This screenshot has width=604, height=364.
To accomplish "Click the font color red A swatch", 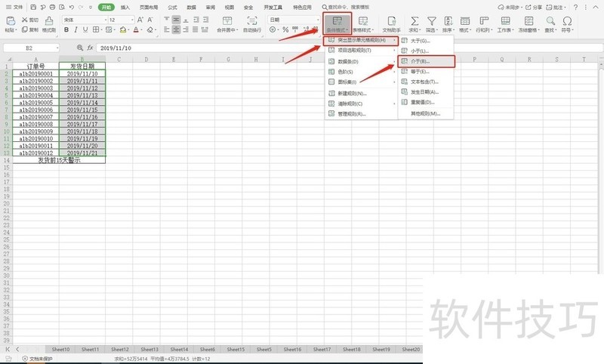I will (136, 29).
